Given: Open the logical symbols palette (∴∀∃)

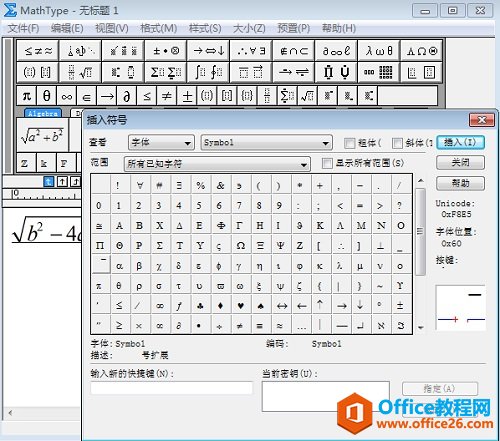Looking at the screenshot, I should pyautogui.click(x=251, y=51).
